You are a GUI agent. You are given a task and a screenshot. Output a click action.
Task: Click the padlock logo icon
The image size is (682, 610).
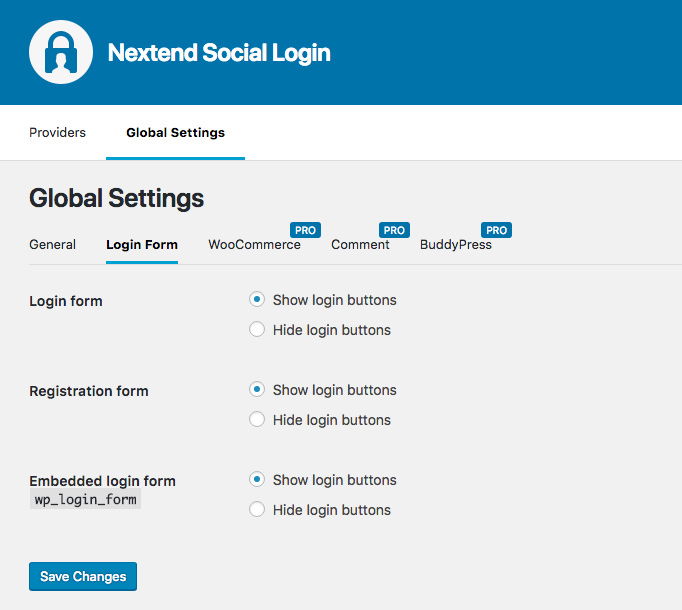point(61,52)
